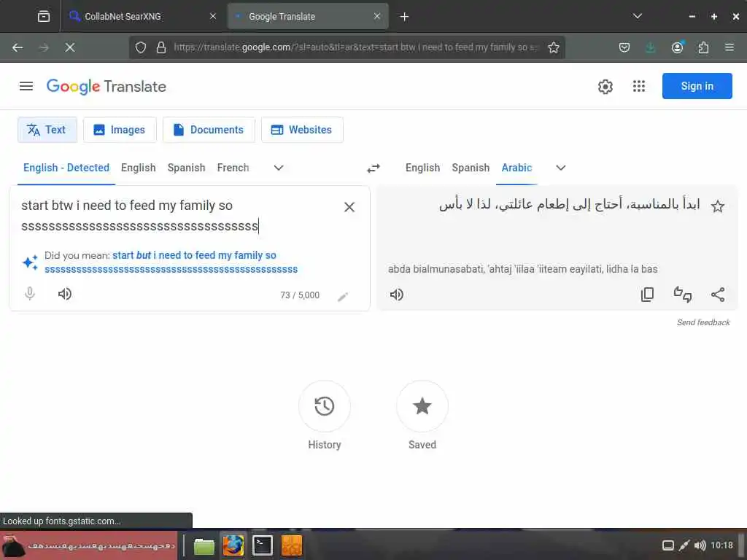This screenshot has height=560, width=747.
Task: Share the translation
Action: pyautogui.click(x=718, y=295)
